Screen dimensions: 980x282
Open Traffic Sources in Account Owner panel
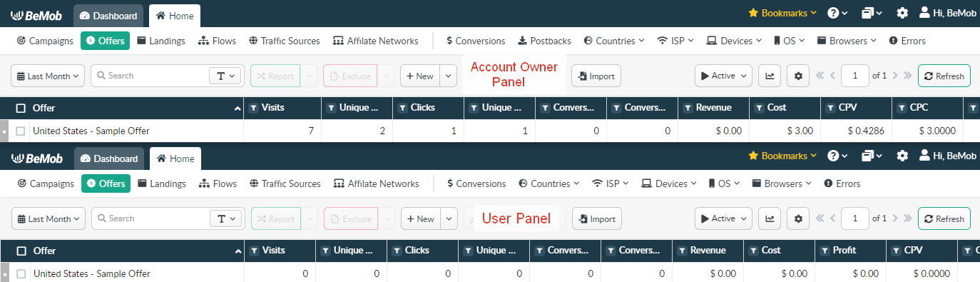(284, 41)
